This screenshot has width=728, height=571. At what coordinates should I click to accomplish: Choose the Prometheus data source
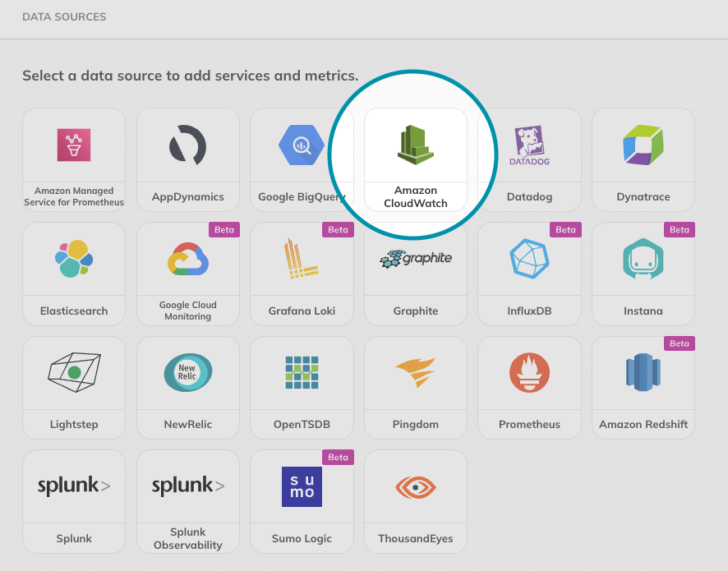tap(529, 387)
